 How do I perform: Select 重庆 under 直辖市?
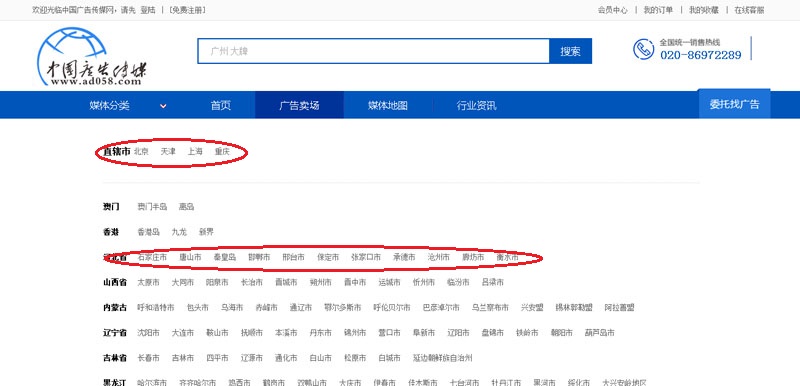click(x=222, y=151)
